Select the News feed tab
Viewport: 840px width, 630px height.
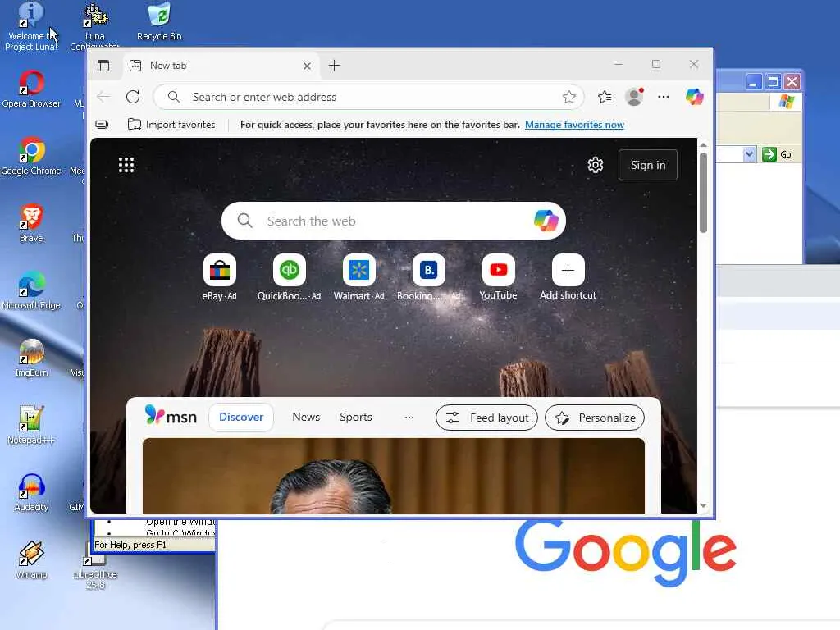coord(306,418)
